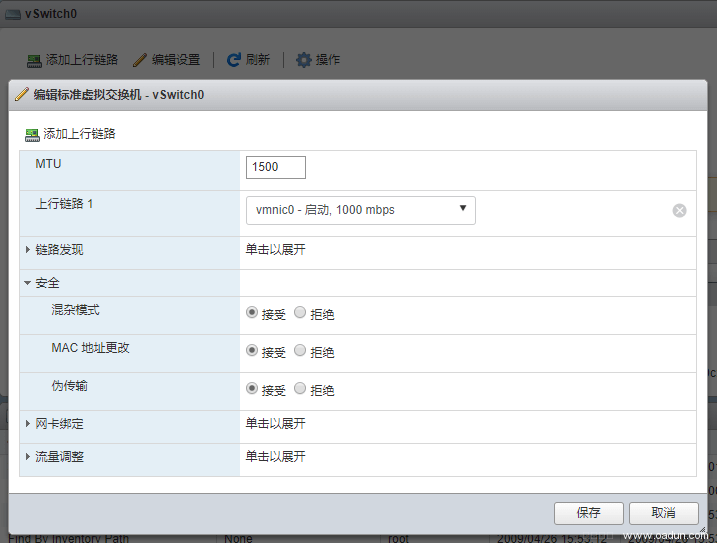
Task: Click the 添加上行链路 toolbar icon
Action: [34, 60]
